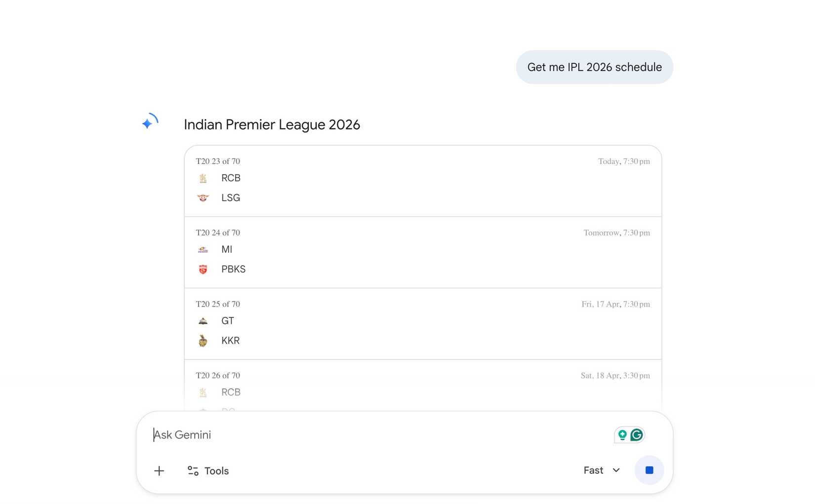Image resolution: width=815 pixels, height=504 pixels.
Task: Open the Tools menu
Action: coord(208,471)
